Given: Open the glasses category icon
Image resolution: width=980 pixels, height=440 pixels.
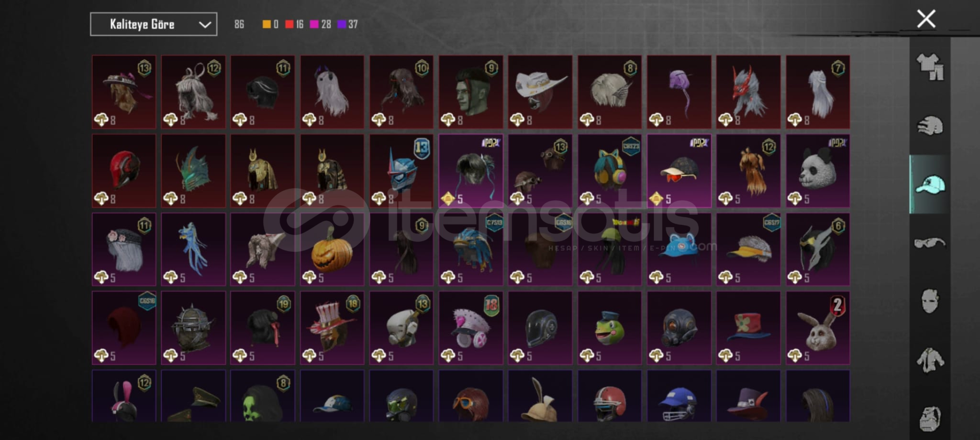Looking at the screenshot, I should [930, 243].
